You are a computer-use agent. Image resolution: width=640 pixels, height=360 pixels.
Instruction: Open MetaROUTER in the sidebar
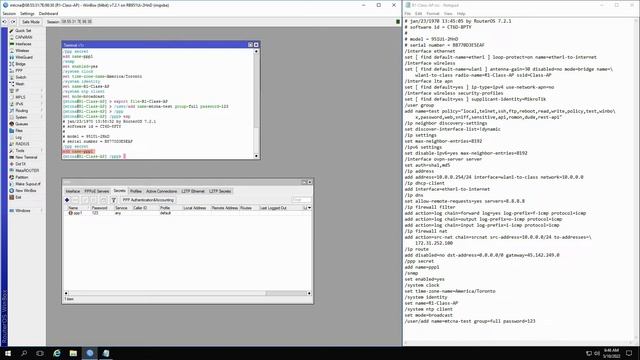coord(27,171)
